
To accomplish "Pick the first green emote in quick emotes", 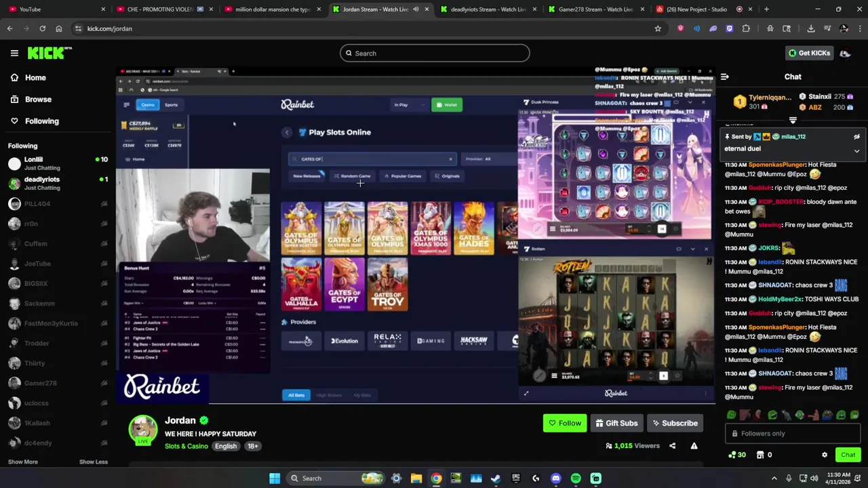I will click(731, 415).
